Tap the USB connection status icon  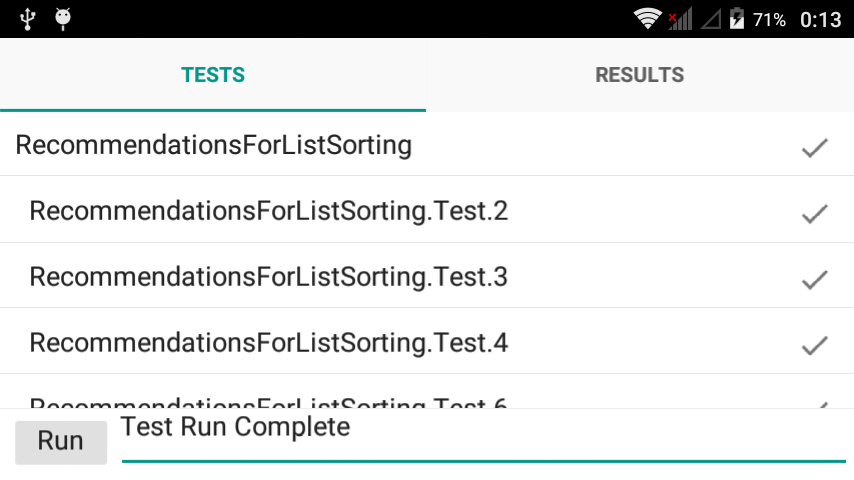pyautogui.click(x=27, y=18)
